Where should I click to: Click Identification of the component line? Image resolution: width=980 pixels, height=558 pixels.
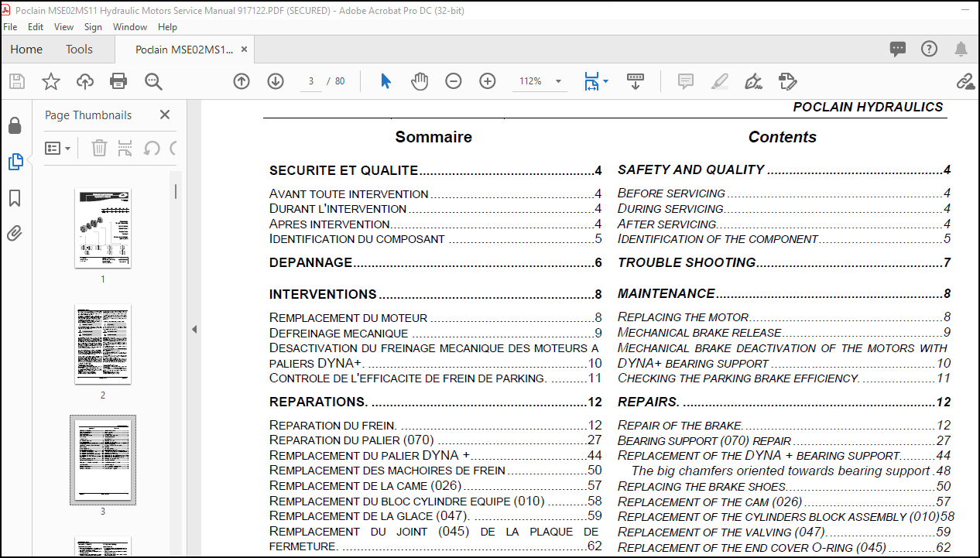pos(784,239)
